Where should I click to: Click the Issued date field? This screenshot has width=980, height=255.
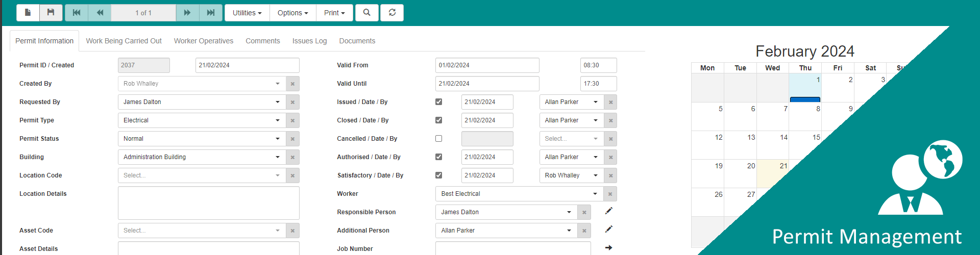[x=487, y=102]
